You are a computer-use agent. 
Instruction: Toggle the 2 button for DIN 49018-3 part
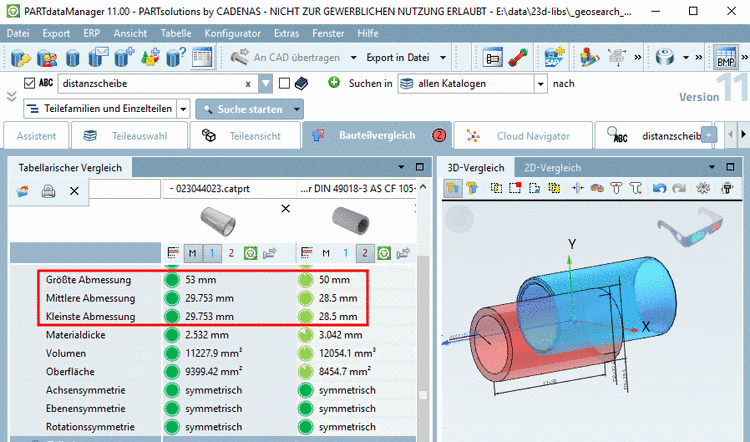(364, 253)
